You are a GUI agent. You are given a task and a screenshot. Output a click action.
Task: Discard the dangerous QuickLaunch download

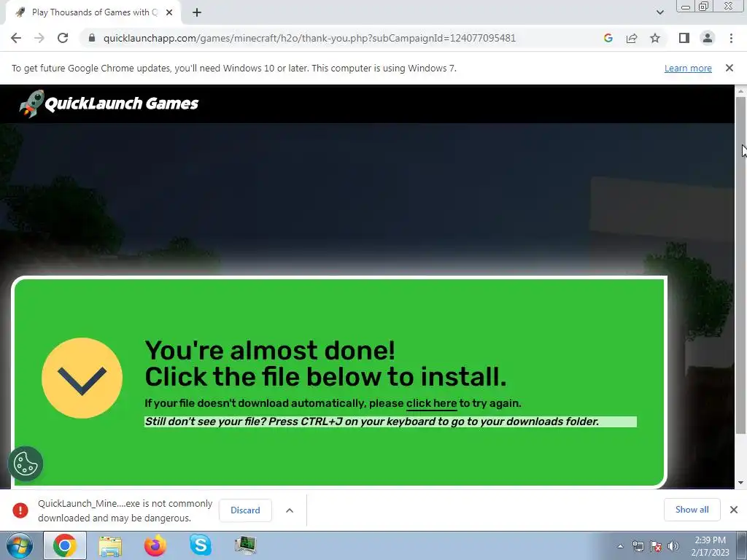pyautogui.click(x=245, y=510)
